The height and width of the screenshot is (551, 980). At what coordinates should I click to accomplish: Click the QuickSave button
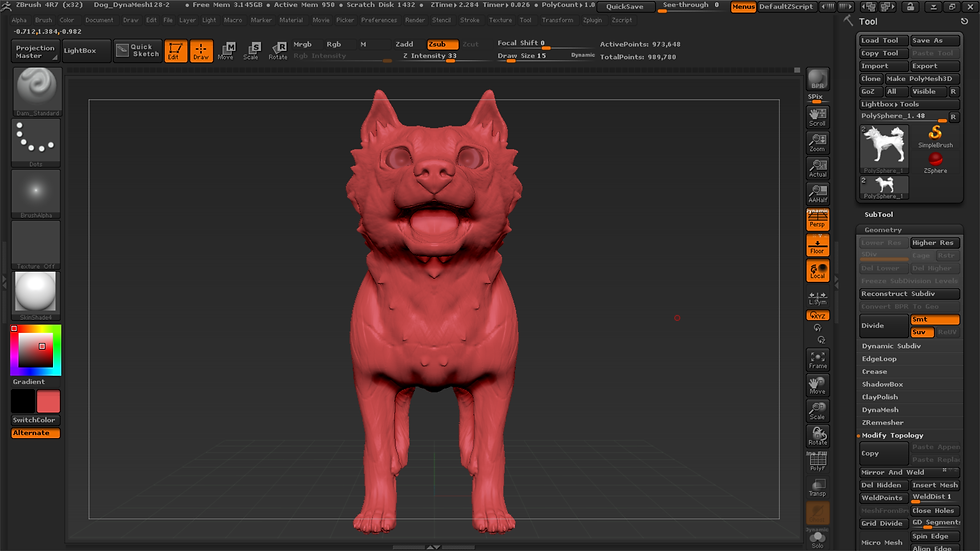[625, 6]
